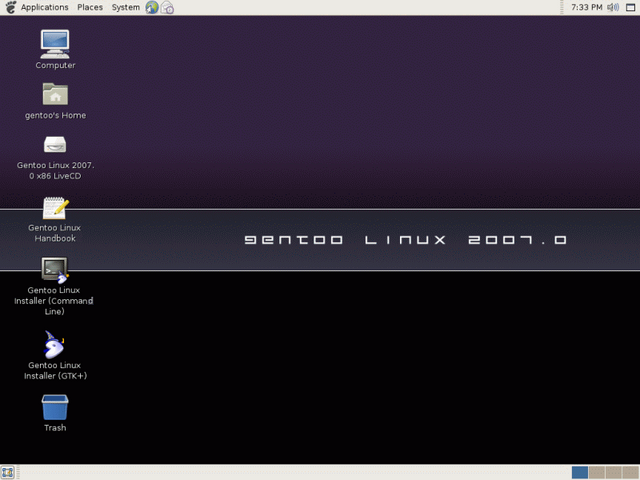Click the Show Desktop button in bottom panel
Screen dimensions: 640x480
coord(8,473)
